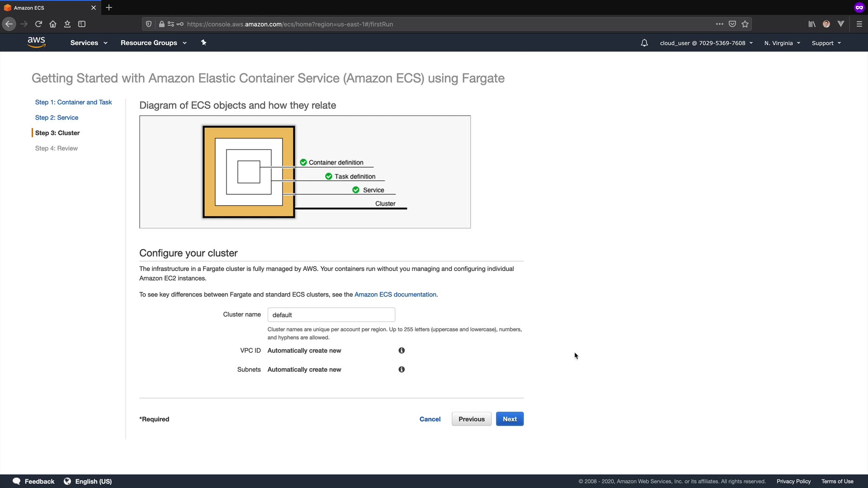Open the browser hamburger menu
The image size is (868, 488).
click(x=859, y=24)
